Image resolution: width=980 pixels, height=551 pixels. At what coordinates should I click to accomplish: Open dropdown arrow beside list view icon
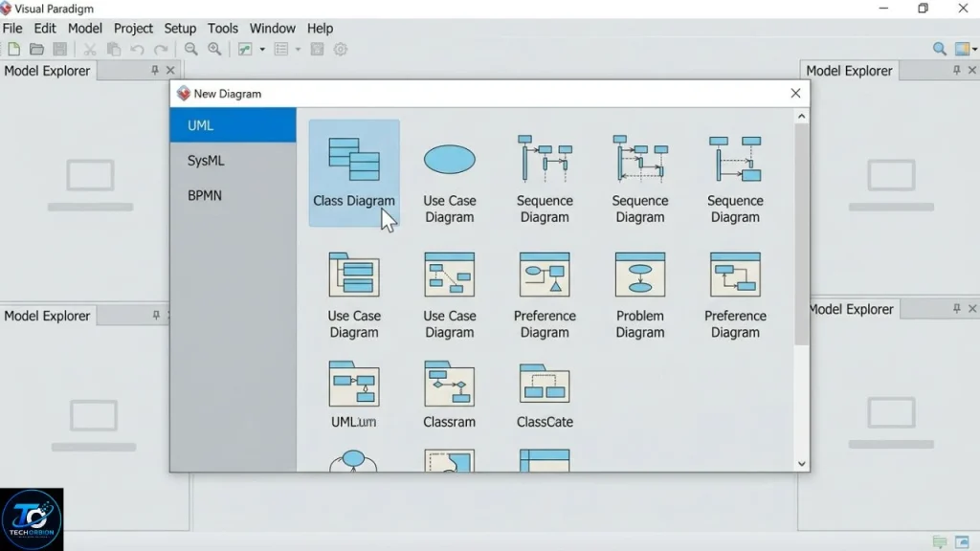click(299, 50)
